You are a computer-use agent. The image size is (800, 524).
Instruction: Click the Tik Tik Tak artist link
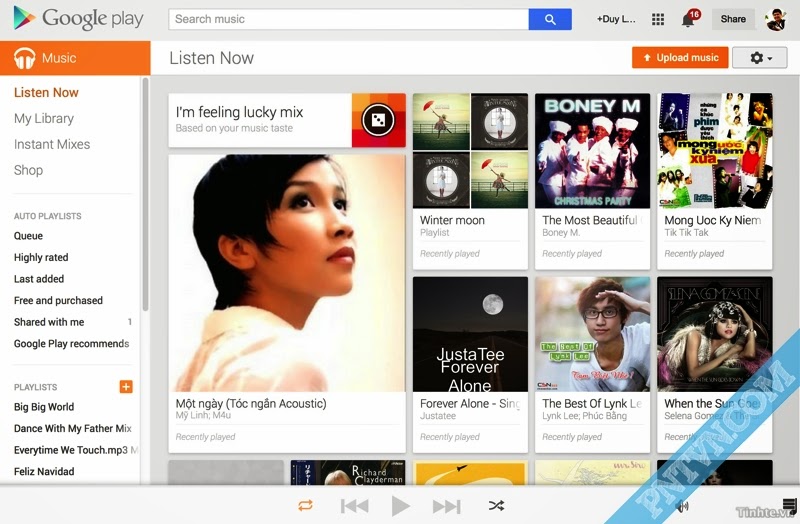(686, 233)
